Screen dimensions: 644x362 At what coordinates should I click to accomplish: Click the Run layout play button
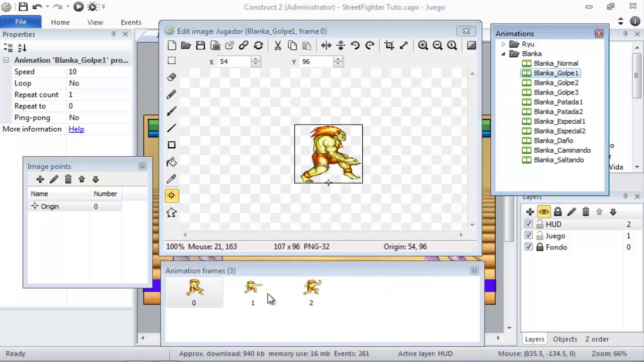tap(78, 7)
